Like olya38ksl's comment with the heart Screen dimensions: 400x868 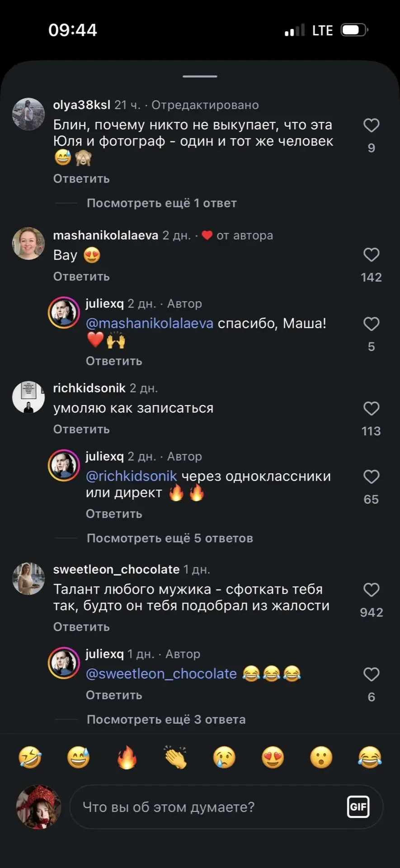tap(371, 126)
